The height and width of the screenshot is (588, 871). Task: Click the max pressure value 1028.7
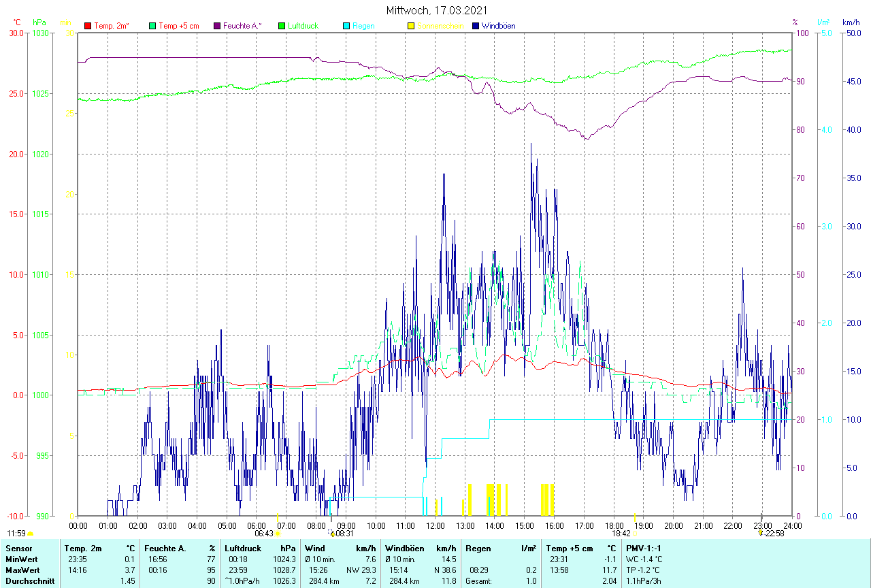284,570
